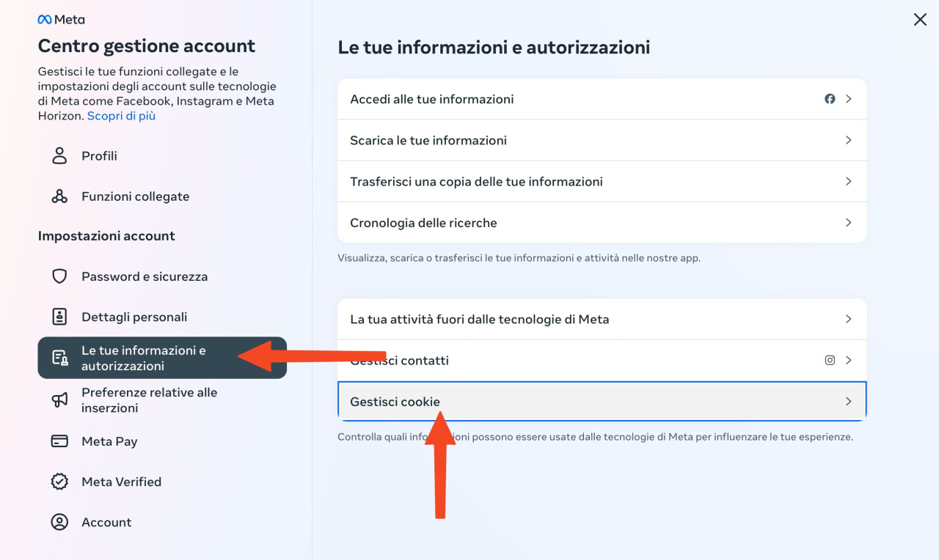939x560 pixels.
Task: Open Trasferisci una copia delle tue informazioni
Action: tap(602, 181)
